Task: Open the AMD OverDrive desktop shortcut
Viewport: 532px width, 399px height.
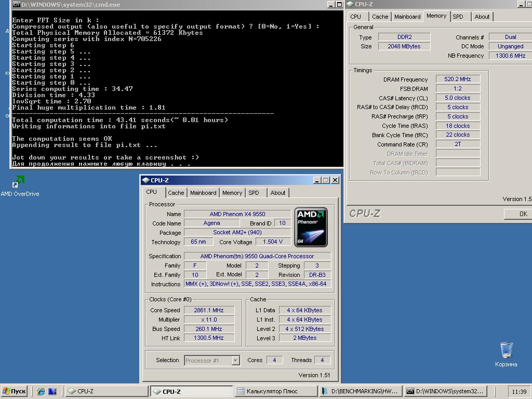Action: (x=19, y=186)
